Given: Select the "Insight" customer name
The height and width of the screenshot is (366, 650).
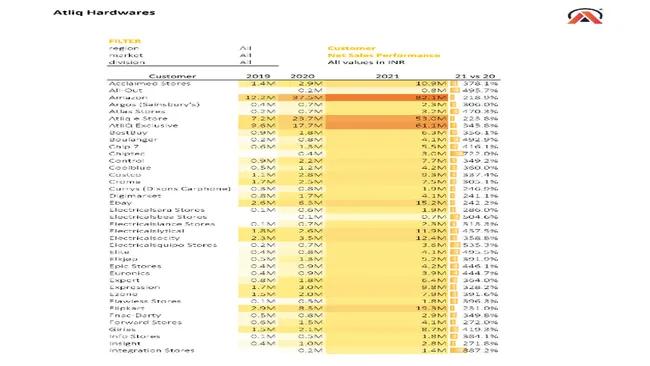Looking at the screenshot, I should (x=125, y=344).
